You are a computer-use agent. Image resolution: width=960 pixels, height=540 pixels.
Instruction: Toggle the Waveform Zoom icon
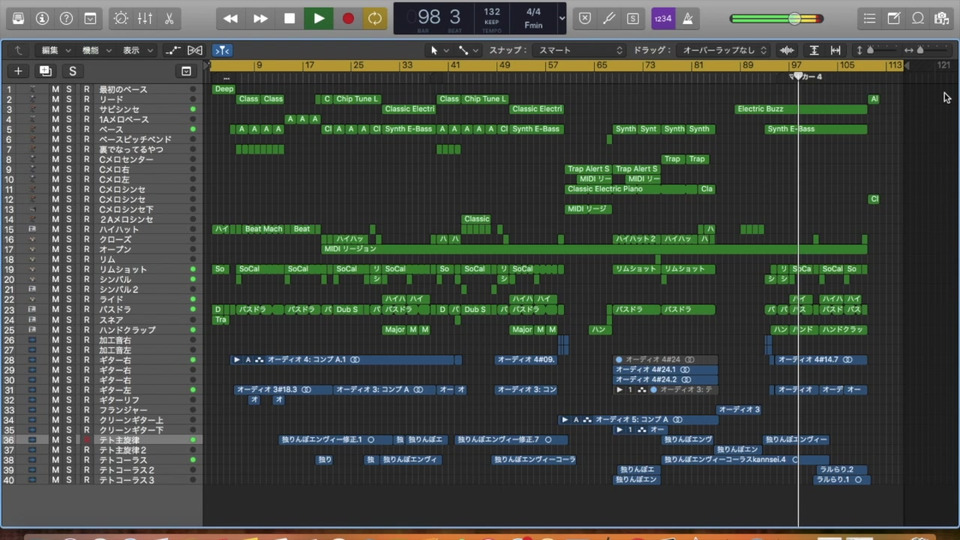point(787,50)
